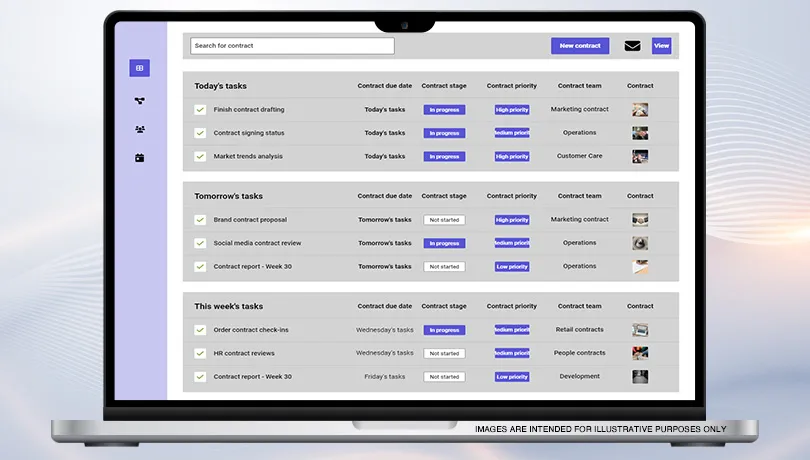
Task: Click the New contract button
Action: (580, 46)
